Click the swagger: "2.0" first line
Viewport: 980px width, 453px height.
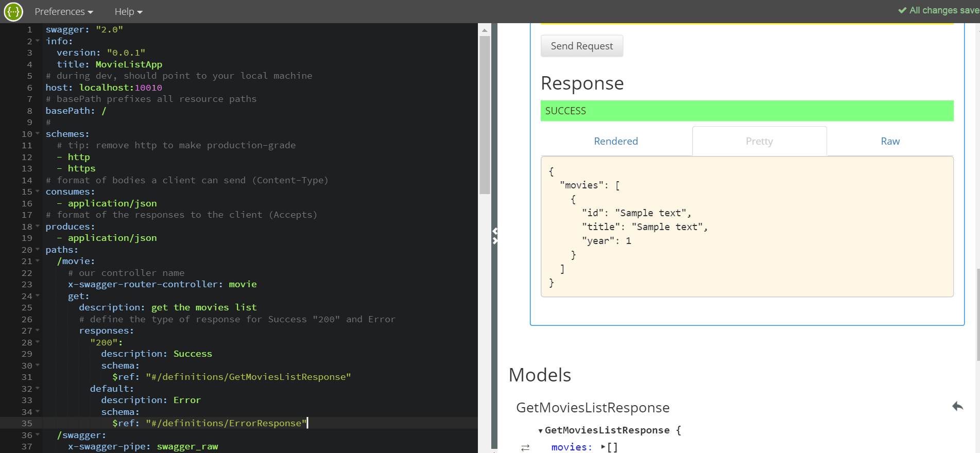[x=84, y=29]
